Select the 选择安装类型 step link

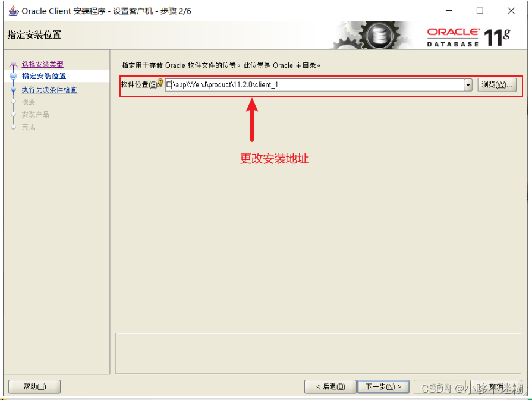pos(42,64)
